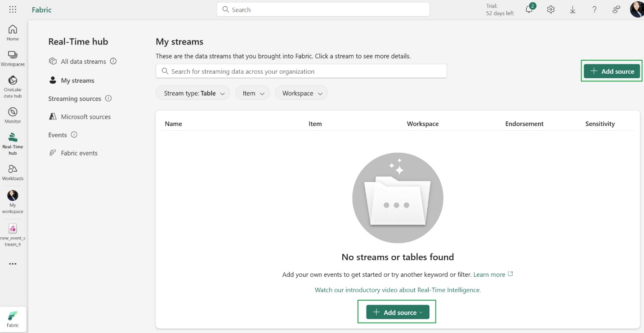Open settings gear
Viewport: 644px width, 333px height.
551,9
